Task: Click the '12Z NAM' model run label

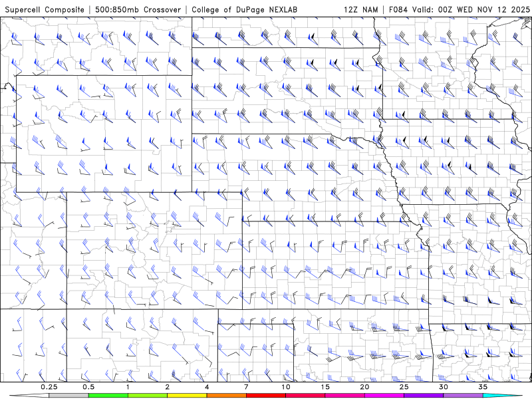Action: click(360, 10)
